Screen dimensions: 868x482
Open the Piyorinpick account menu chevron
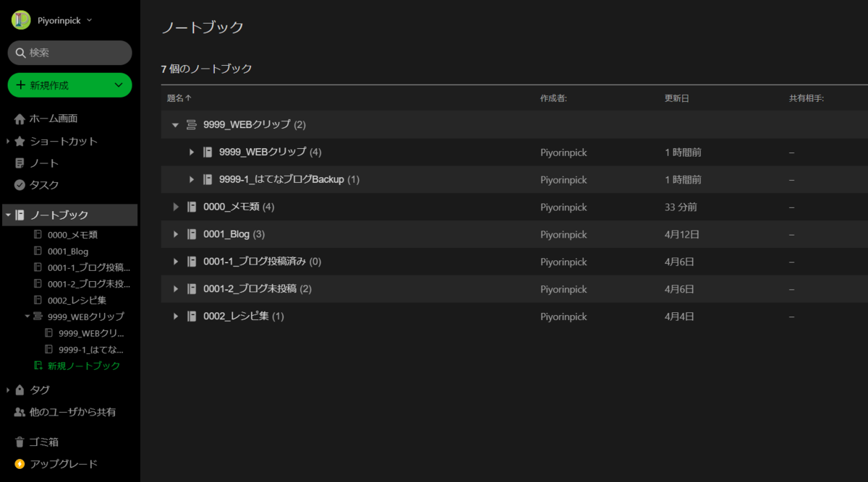(89, 20)
